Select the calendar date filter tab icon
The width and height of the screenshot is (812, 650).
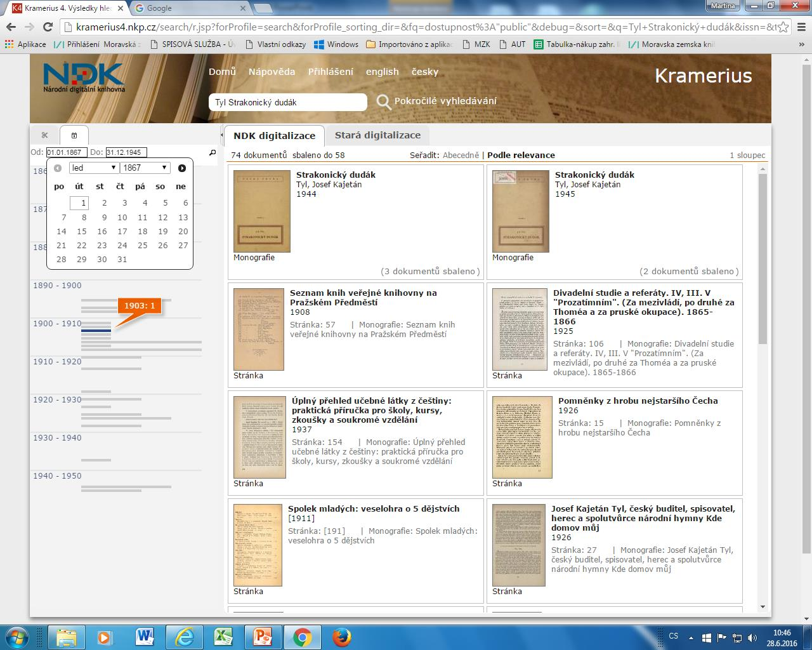(74, 135)
